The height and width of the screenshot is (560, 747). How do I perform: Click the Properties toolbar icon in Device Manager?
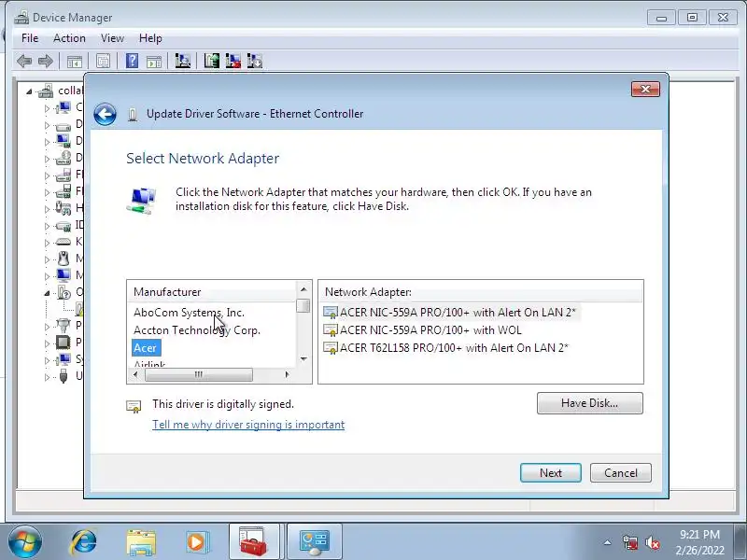click(103, 61)
